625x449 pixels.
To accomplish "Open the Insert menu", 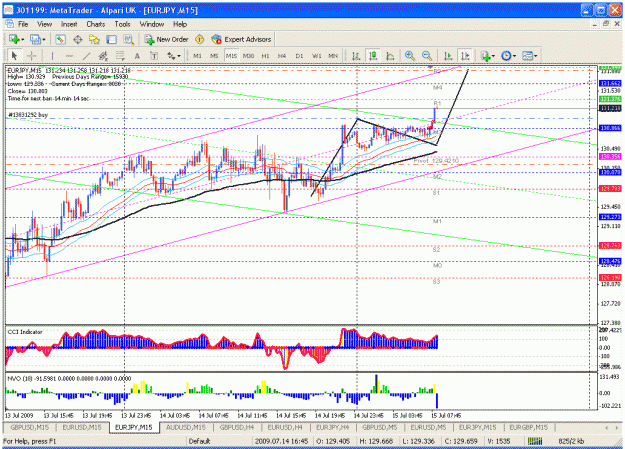I will pos(69,24).
